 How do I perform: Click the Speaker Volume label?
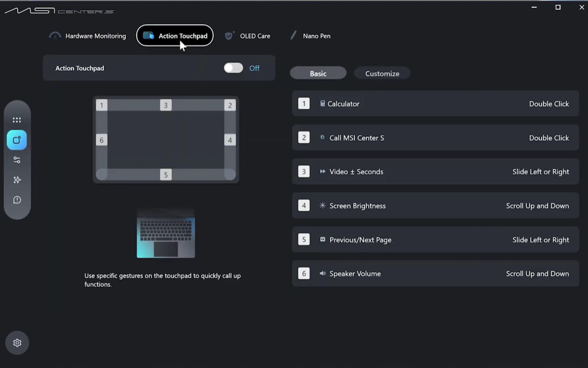coord(355,274)
